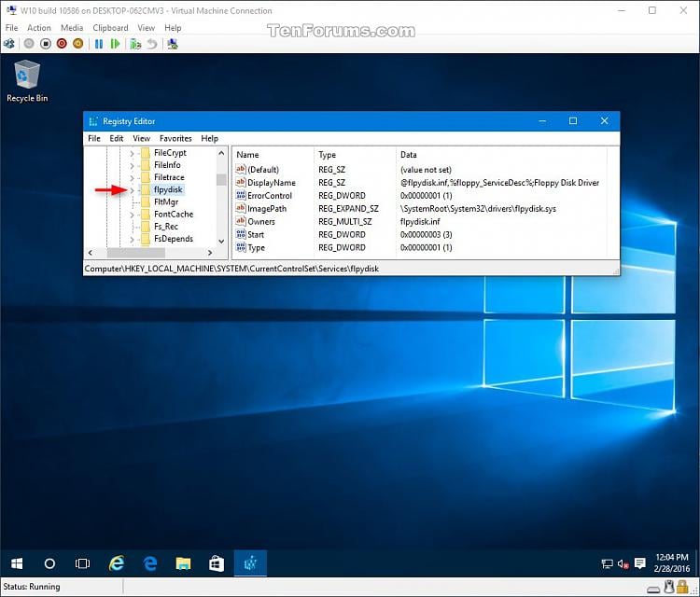Select the FltMgr key in the tree
The image size is (700, 597).
[166, 201]
